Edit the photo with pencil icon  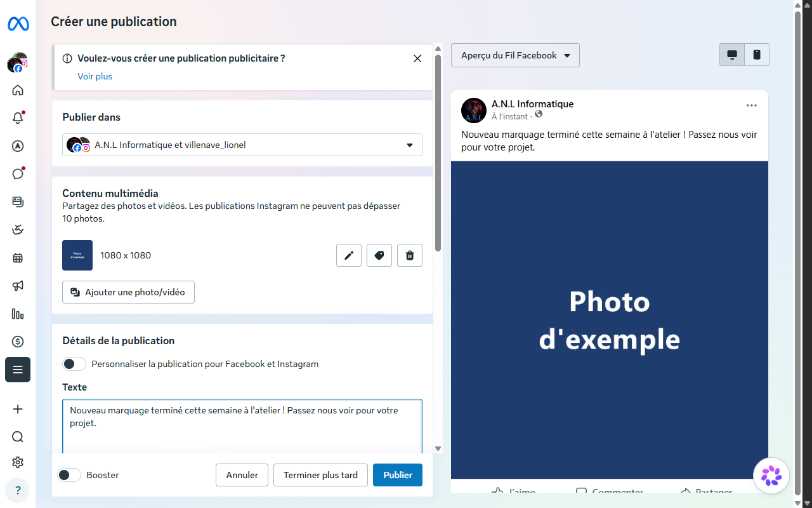(349, 255)
